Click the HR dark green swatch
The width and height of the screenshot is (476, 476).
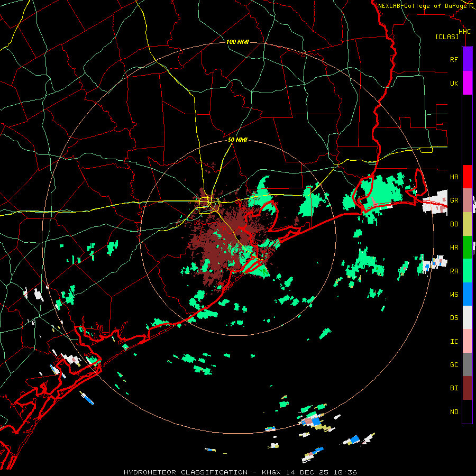pyautogui.click(x=467, y=248)
